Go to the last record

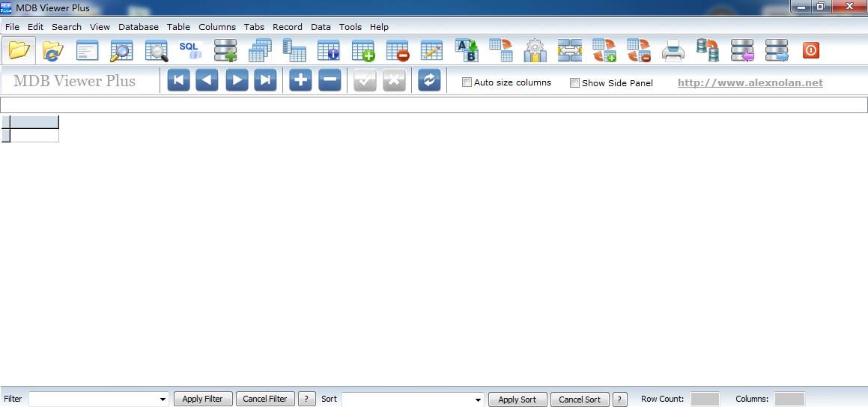tap(265, 80)
